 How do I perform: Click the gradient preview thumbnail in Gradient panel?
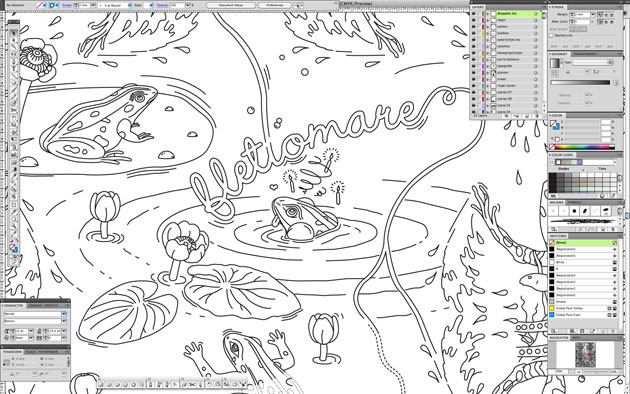coord(555,63)
